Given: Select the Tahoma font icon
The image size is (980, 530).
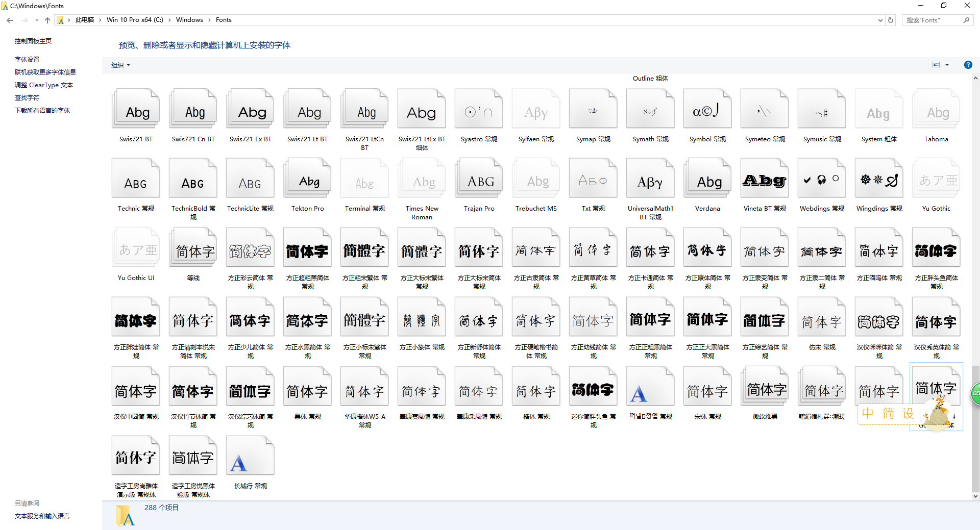Looking at the screenshot, I should click(x=936, y=109).
